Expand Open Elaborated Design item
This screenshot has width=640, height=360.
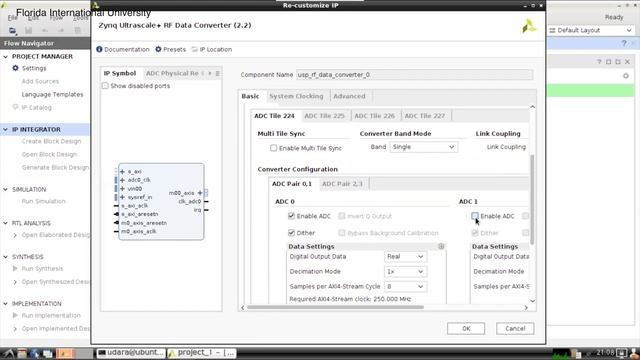(x=15, y=236)
